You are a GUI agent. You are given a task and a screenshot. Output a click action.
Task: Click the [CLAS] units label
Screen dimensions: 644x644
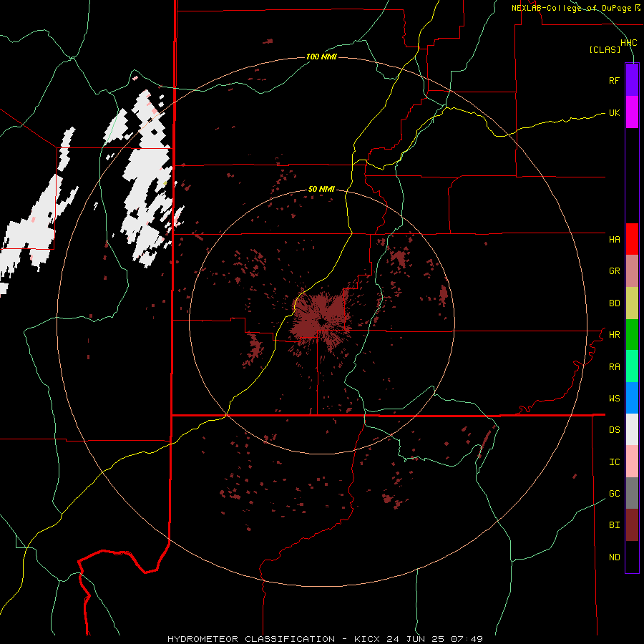click(x=605, y=49)
